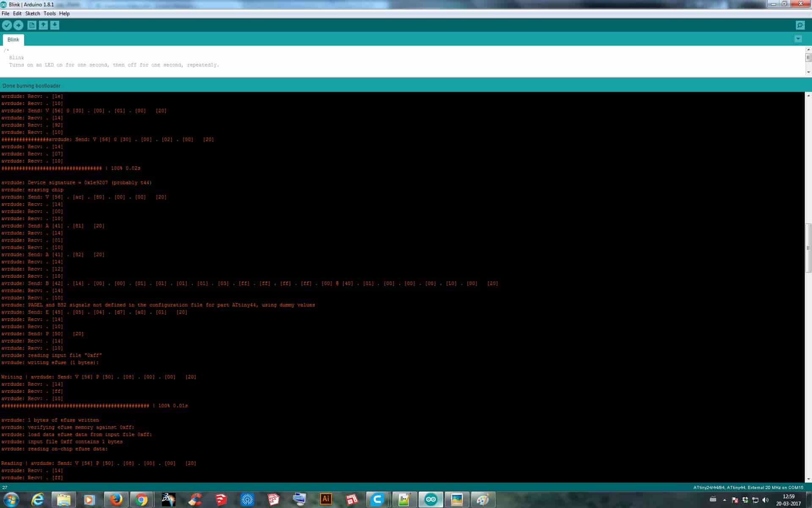Open the Help menu
Image resolution: width=812 pixels, height=508 pixels.
point(64,14)
